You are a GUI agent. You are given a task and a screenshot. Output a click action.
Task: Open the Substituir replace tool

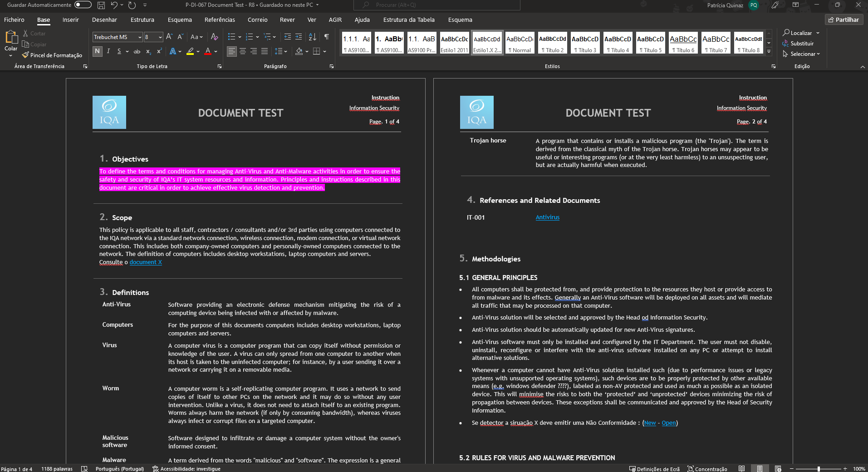point(798,44)
